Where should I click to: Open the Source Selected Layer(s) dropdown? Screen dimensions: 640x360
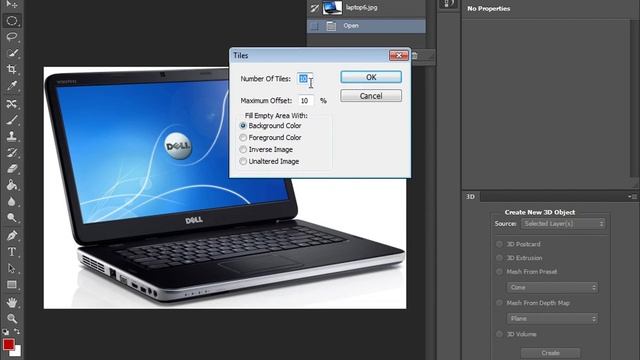coord(563,224)
